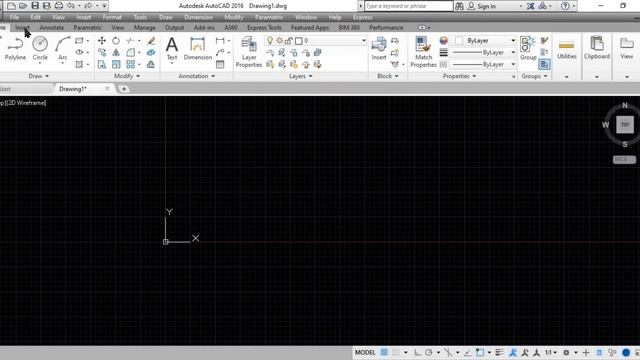Click the ByLayer color swatch box

point(459,40)
